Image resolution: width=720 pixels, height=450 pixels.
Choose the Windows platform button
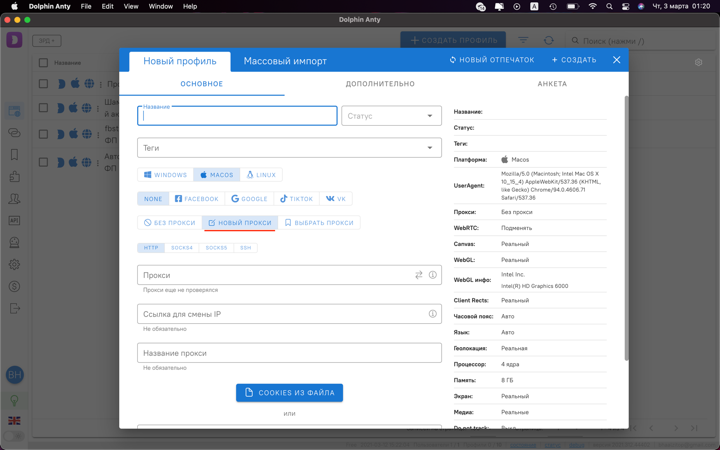pyautogui.click(x=165, y=175)
